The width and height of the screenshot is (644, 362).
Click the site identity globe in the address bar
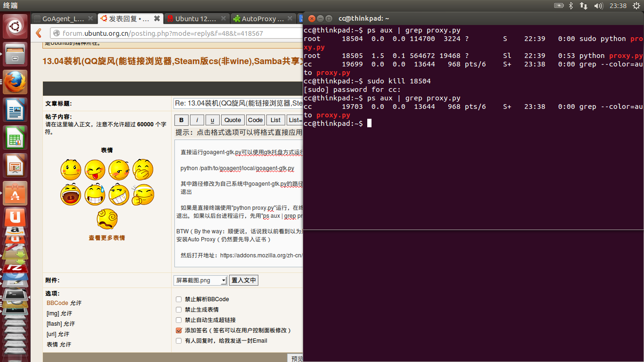pyautogui.click(x=56, y=33)
